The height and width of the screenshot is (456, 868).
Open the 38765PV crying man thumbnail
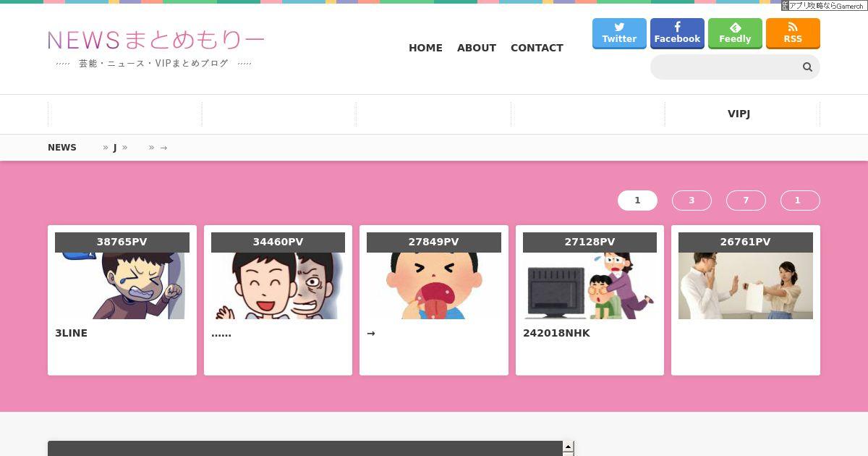point(122,286)
